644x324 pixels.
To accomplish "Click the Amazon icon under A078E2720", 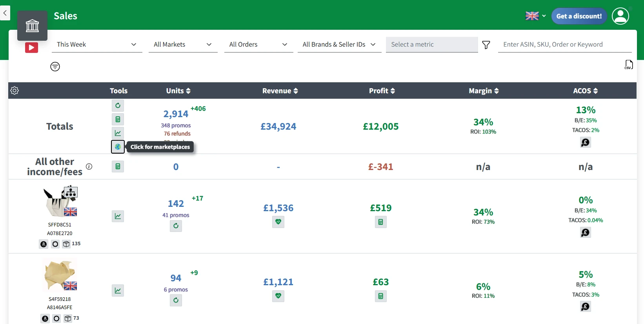I will 44,244.
